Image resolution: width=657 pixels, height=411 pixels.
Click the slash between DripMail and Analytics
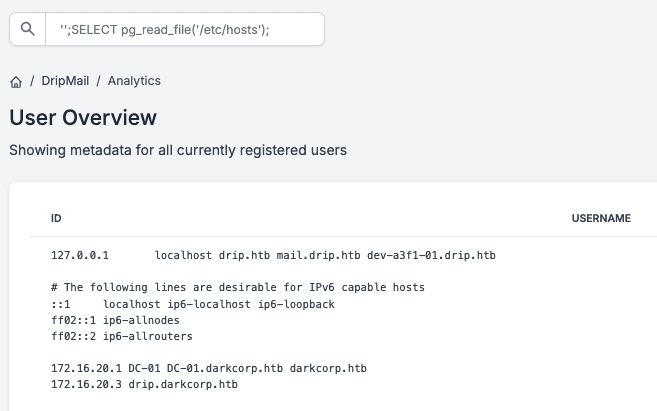click(x=98, y=81)
